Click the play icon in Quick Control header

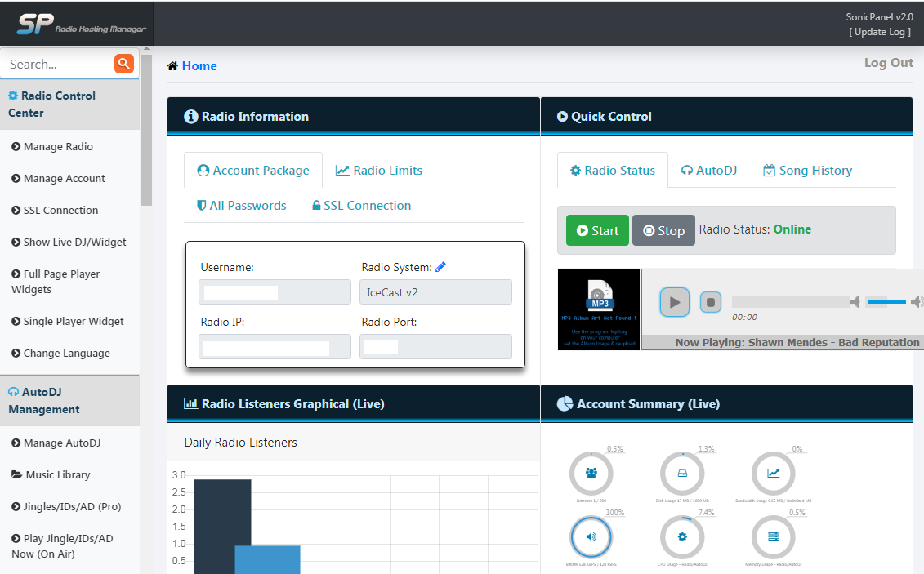pos(562,117)
